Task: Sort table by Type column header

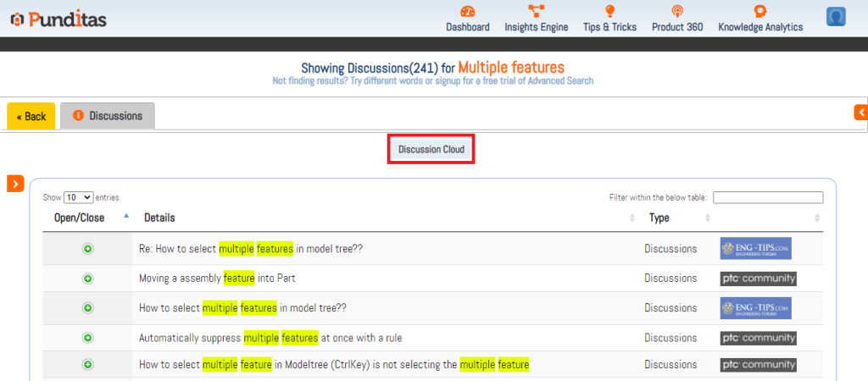Action: tap(659, 218)
